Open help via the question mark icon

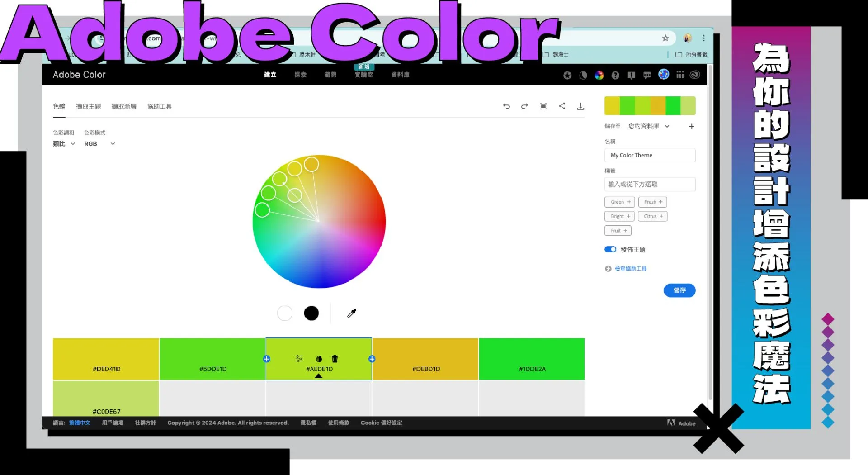coord(615,75)
